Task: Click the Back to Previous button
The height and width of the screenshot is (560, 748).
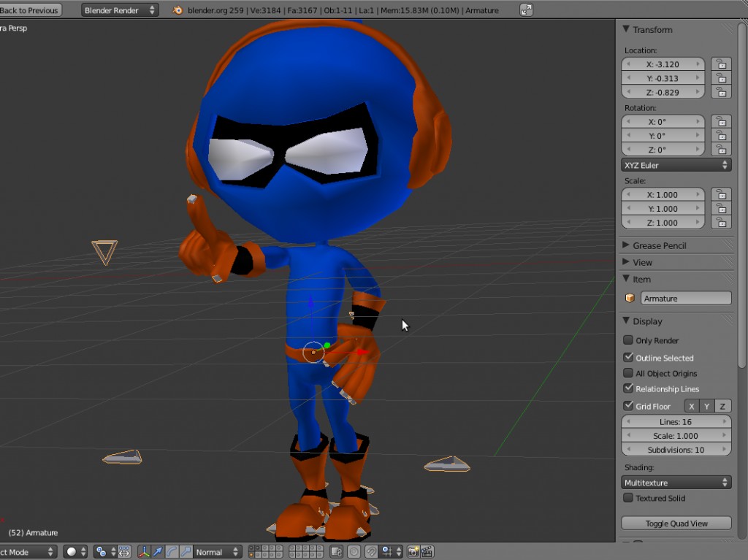Action: 31,9
